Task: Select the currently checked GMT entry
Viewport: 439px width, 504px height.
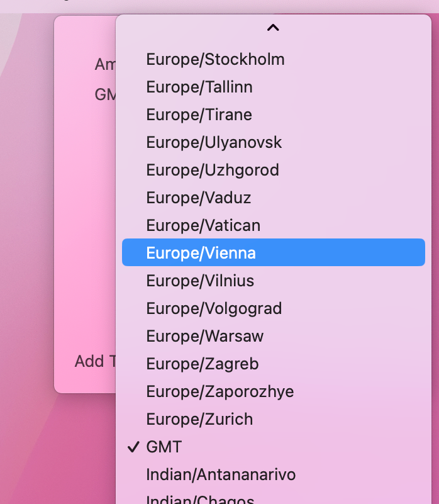Action: click(x=164, y=447)
